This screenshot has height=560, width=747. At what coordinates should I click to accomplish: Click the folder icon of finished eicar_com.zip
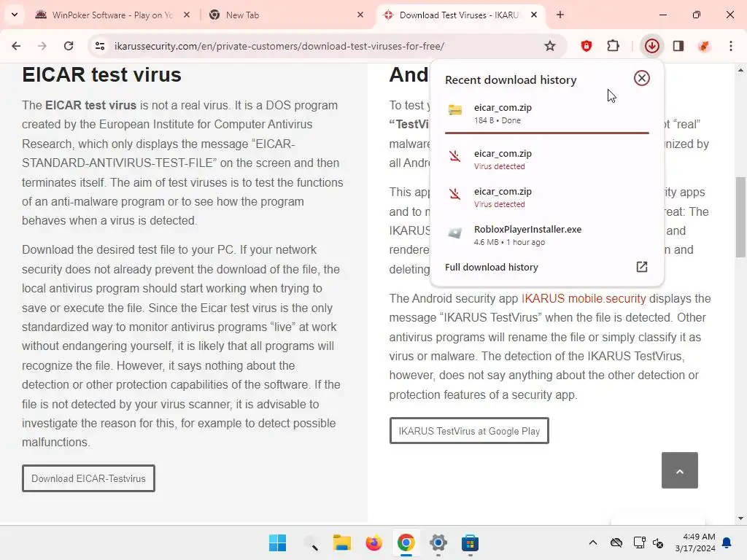(455, 111)
